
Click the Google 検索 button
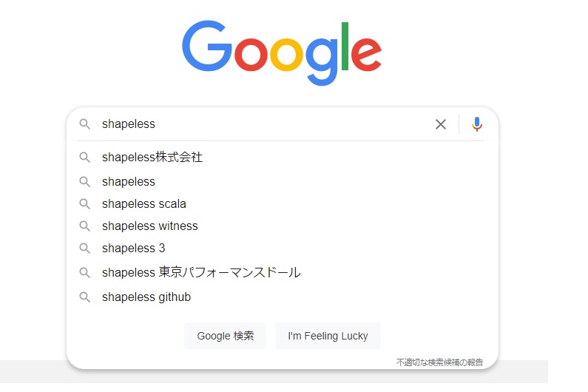tap(226, 336)
